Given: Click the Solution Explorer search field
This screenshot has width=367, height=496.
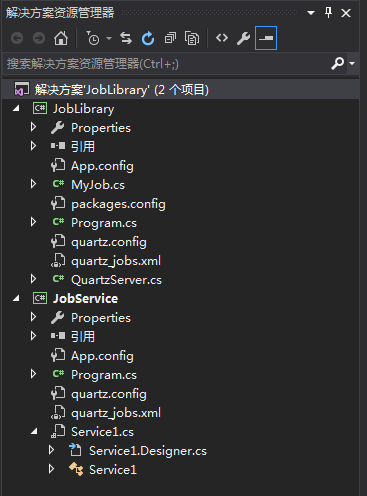Looking at the screenshot, I should click(x=167, y=64).
